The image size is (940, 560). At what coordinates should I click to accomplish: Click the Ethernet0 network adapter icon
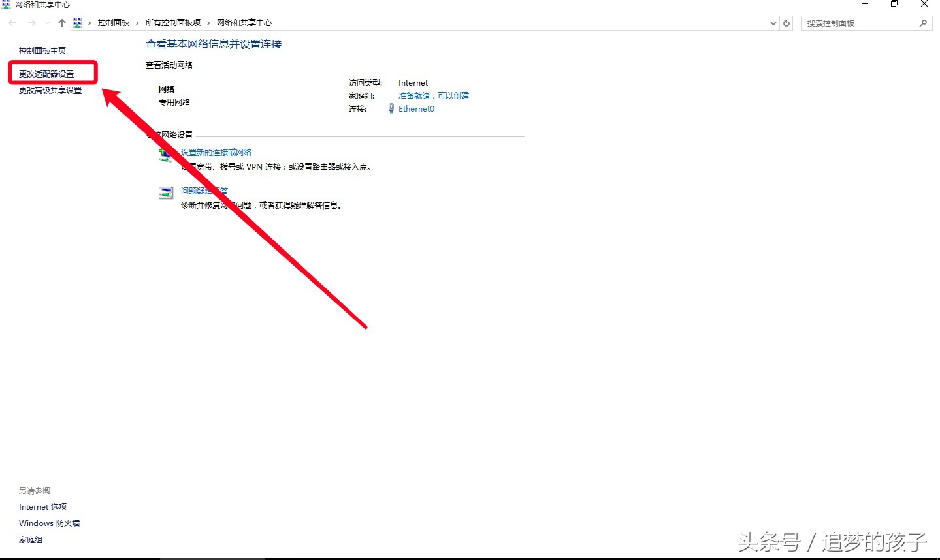point(391,109)
